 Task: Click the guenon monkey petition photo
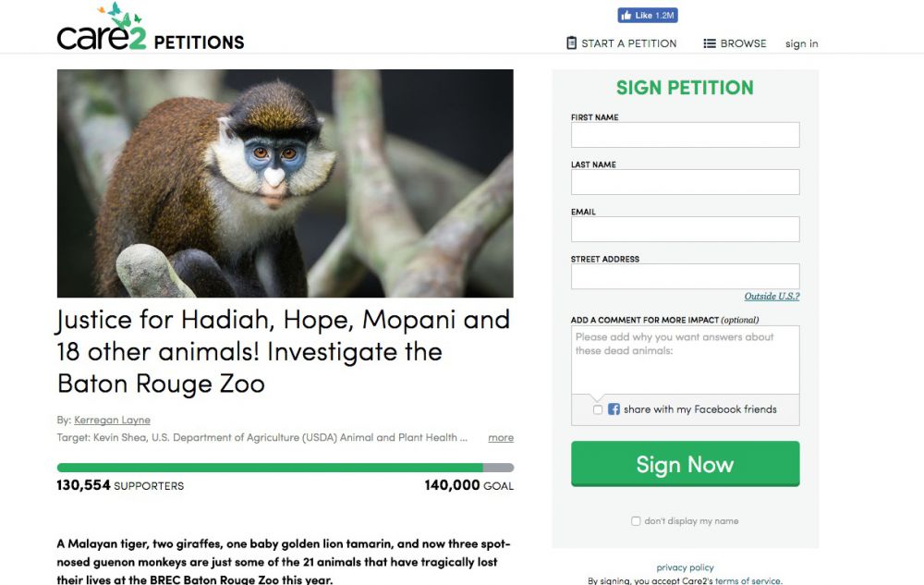285,182
